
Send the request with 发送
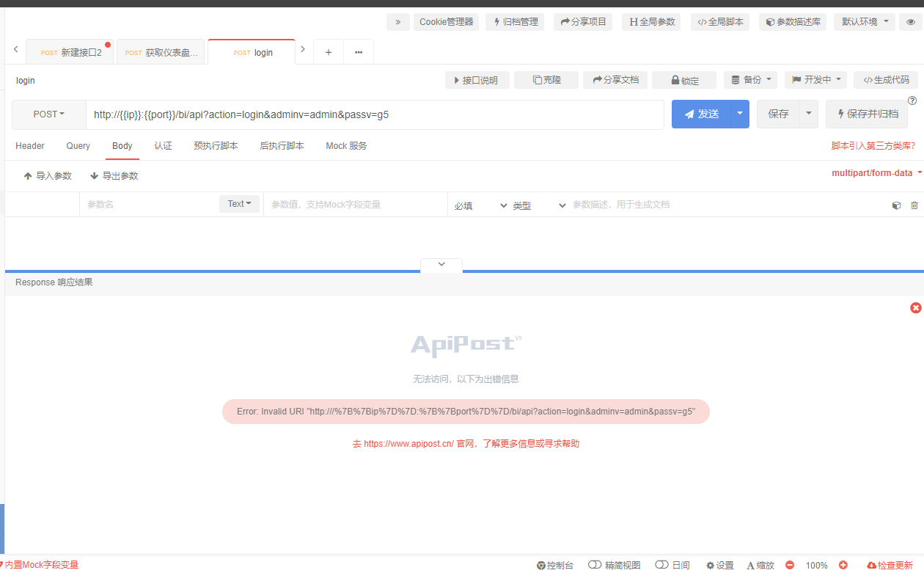tap(702, 114)
